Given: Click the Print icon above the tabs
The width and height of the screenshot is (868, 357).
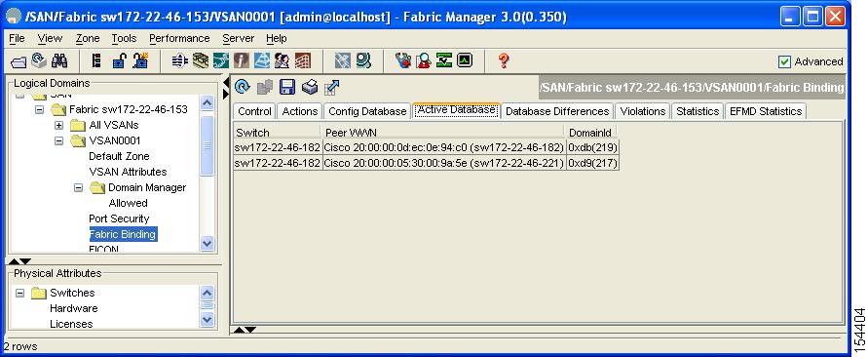Looking at the screenshot, I should click(x=309, y=87).
